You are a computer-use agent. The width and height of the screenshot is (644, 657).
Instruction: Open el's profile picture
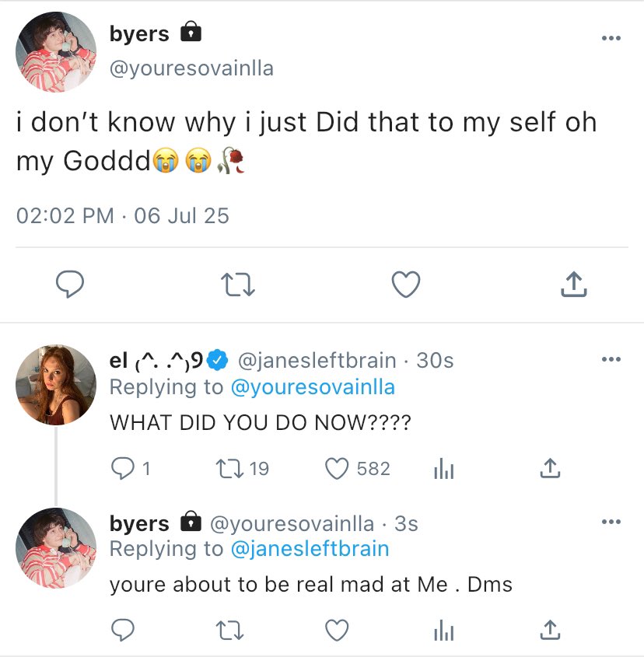55,384
